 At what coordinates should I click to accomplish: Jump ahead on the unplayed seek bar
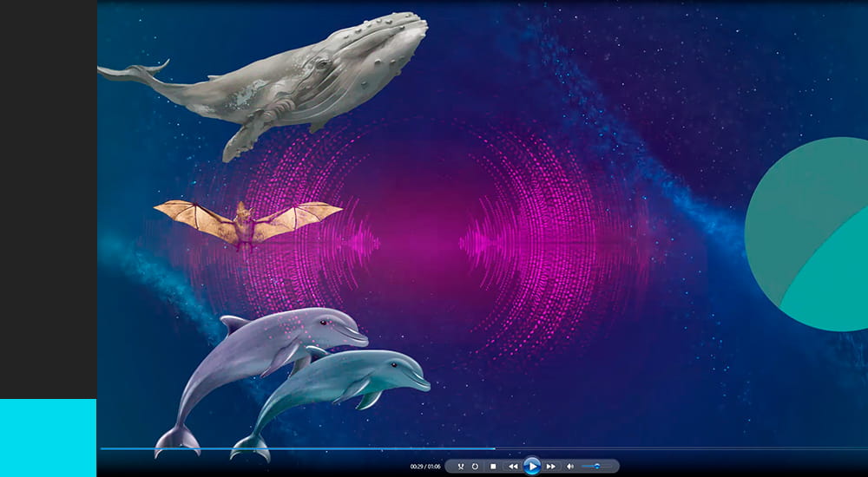(677, 448)
